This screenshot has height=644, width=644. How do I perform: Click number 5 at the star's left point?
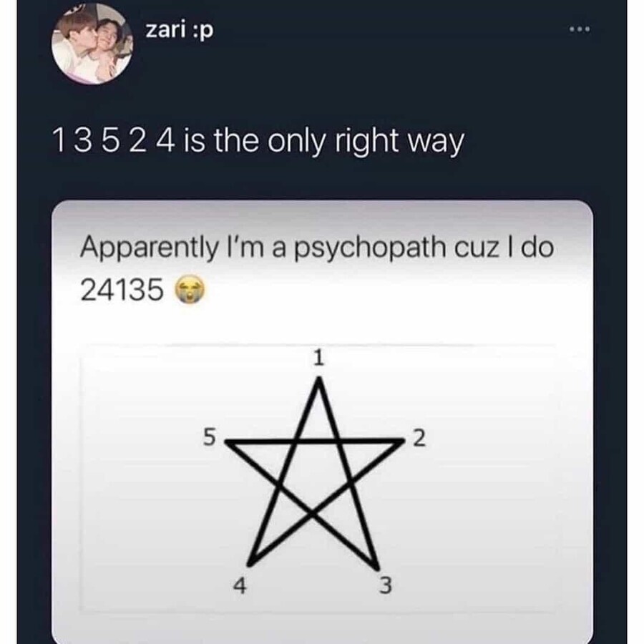pos(209,436)
